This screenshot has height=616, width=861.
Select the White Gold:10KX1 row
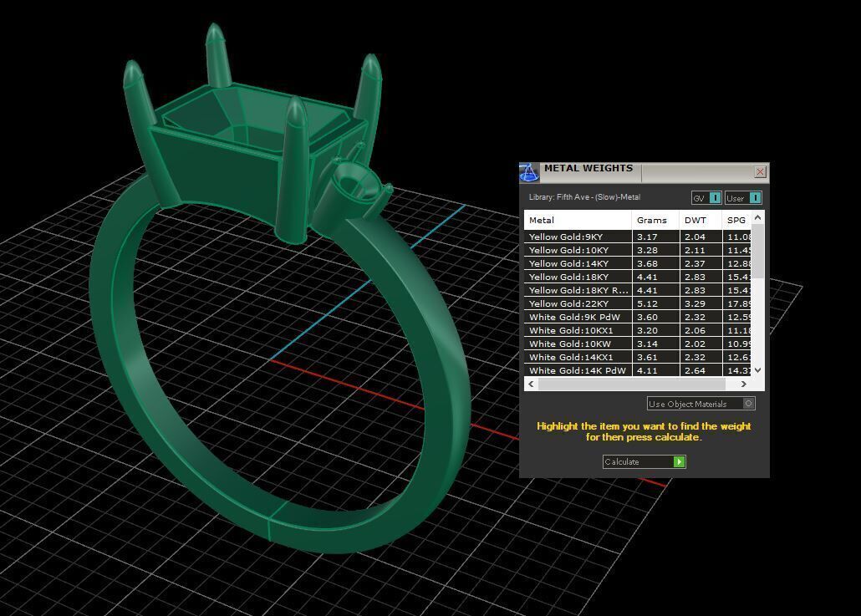pos(638,330)
